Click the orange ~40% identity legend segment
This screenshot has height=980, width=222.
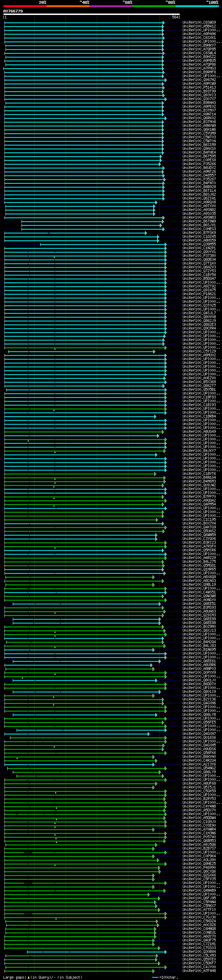click(x=68, y=6)
